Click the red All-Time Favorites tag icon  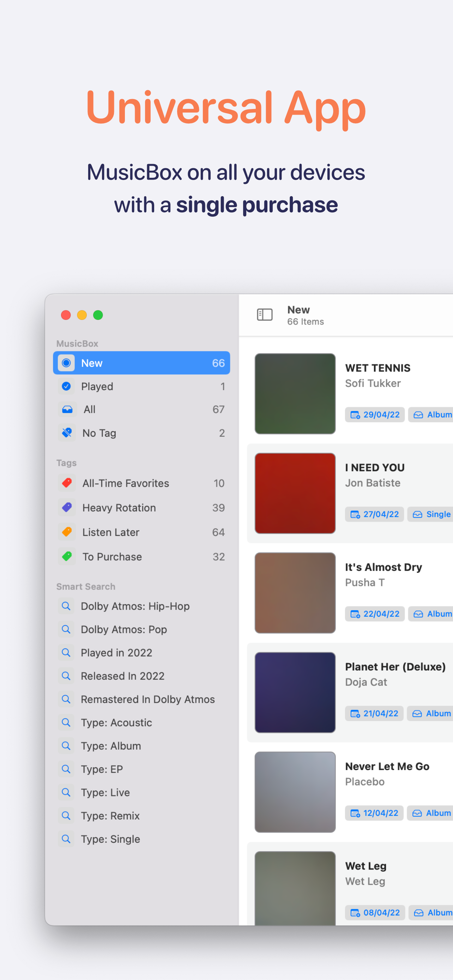(67, 483)
